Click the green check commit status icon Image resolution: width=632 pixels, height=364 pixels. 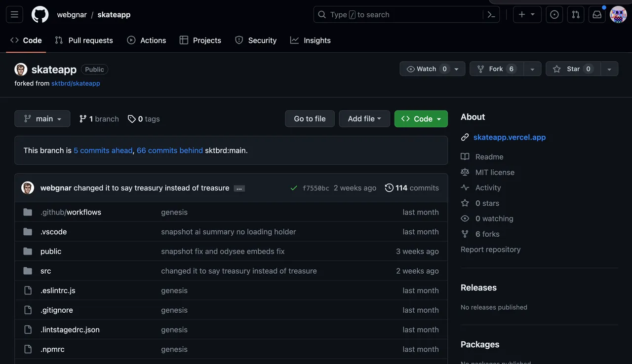(x=294, y=188)
